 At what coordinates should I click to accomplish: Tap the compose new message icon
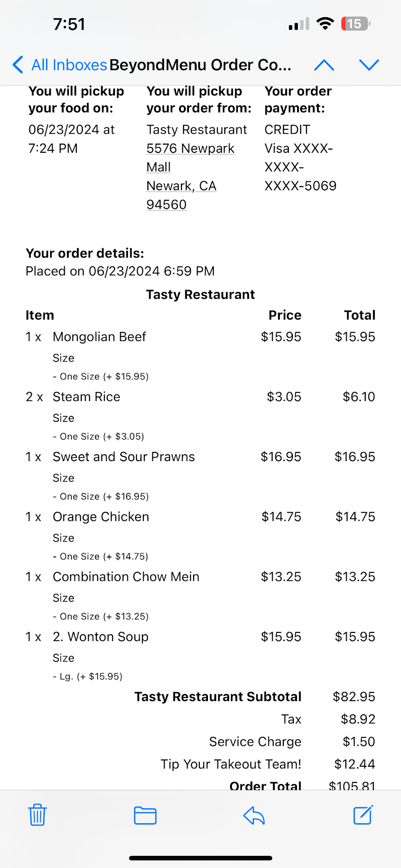(363, 815)
